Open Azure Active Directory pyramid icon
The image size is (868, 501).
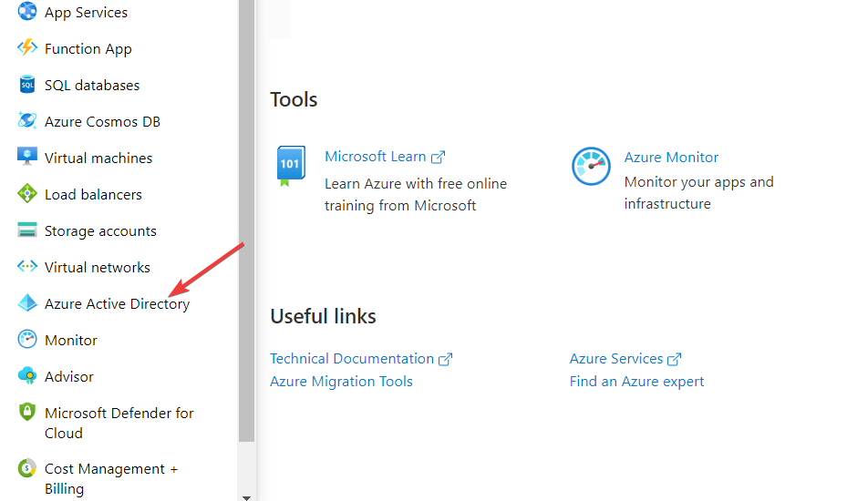pos(27,303)
